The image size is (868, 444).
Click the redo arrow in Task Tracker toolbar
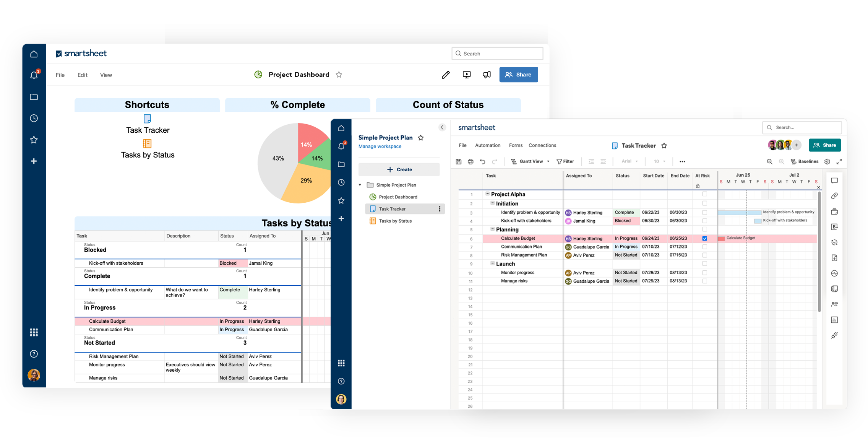(495, 161)
